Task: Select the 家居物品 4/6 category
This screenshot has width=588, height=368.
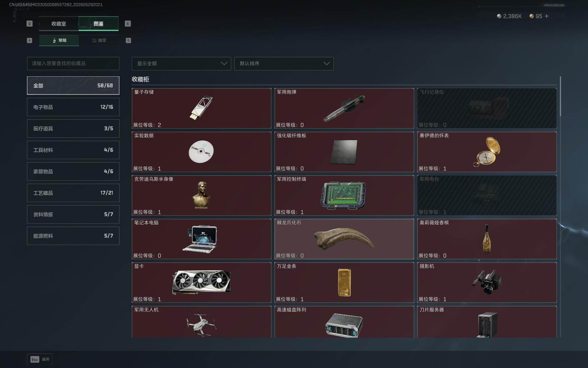Action: (x=73, y=171)
